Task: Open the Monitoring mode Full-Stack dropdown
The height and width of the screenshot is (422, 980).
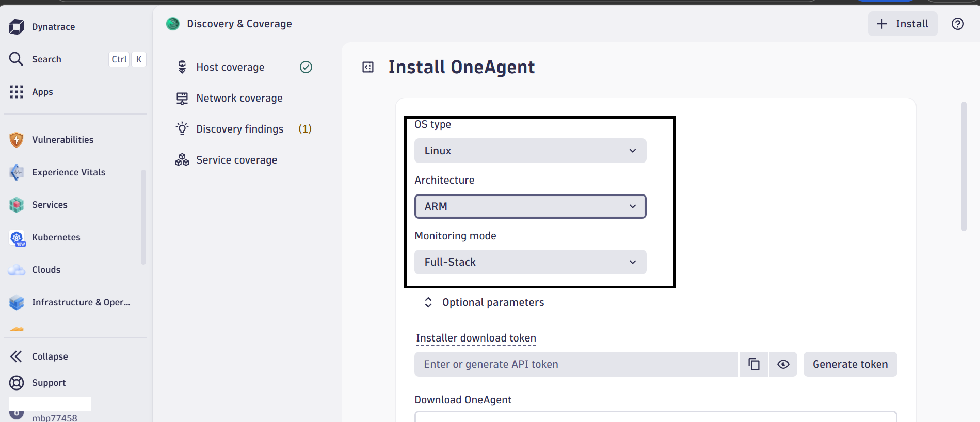Action: click(x=531, y=262)
